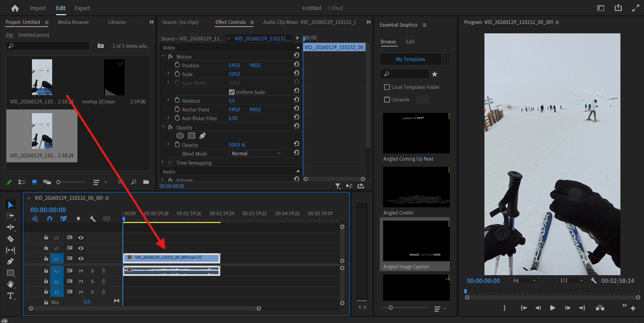Open the Fit zoom level dropdown

(x=524, y=280)
